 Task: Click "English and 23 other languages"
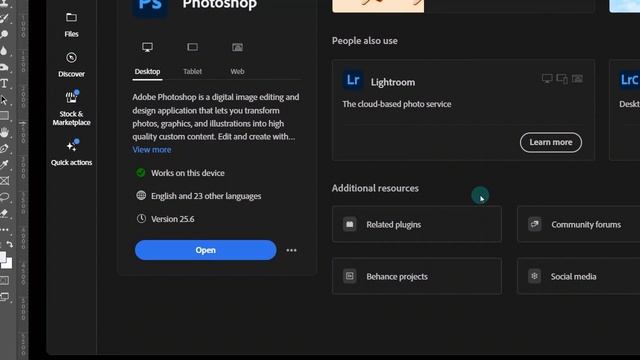[206, 196]
